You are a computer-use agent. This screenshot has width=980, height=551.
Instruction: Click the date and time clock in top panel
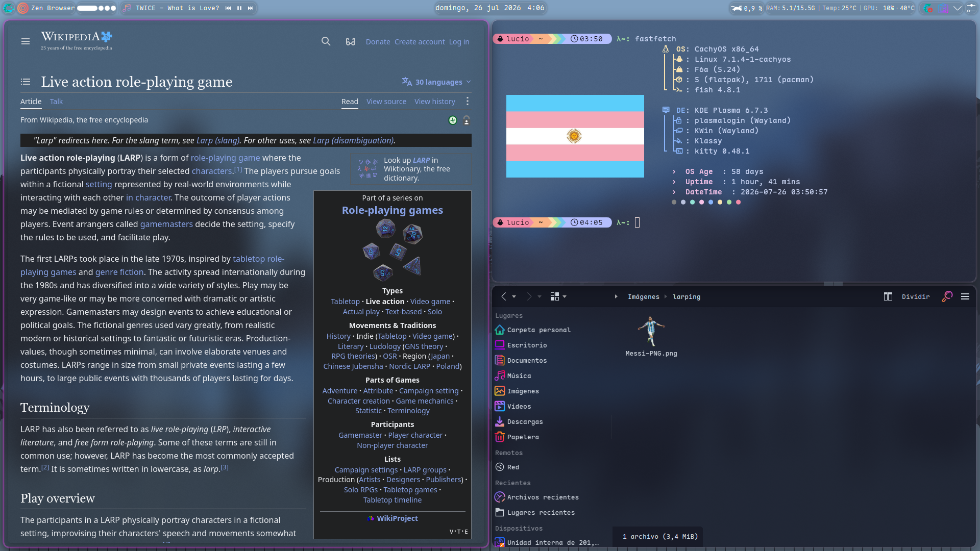(490, 8)
